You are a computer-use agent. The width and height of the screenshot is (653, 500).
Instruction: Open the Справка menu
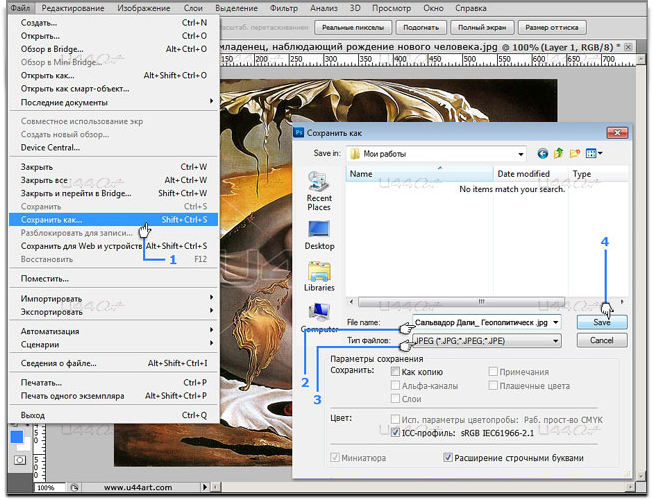tap(471, 8)
